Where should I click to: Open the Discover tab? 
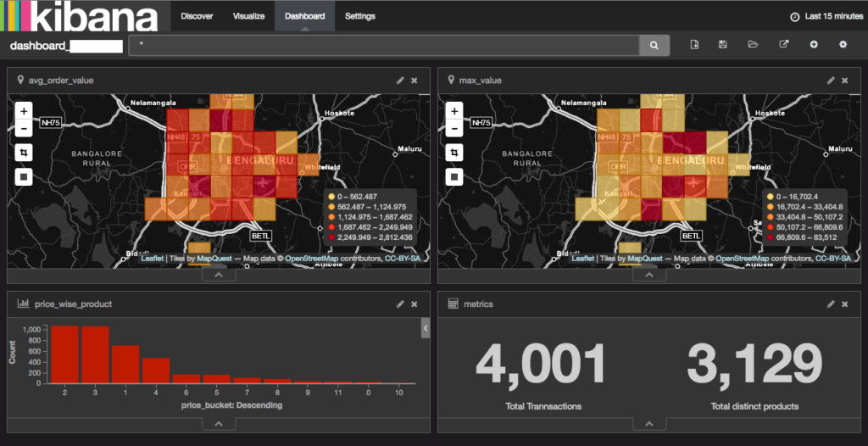[197, 16]
